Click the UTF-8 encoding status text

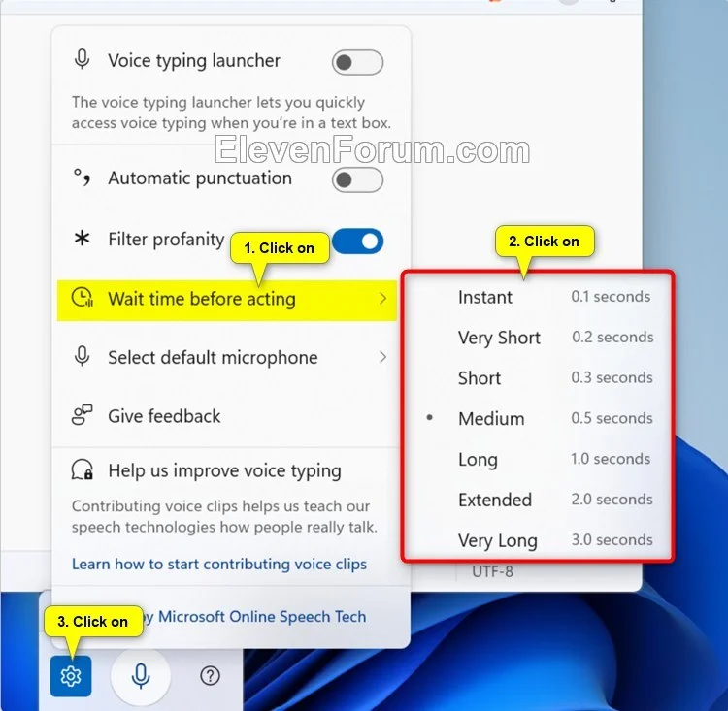click(x=492, y=571)
